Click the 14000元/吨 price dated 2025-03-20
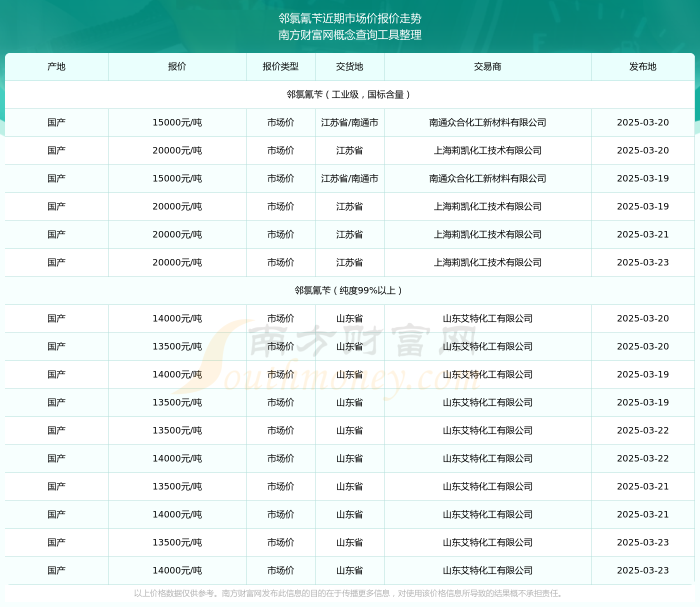The image size is (700, 607). [x=177, y=318]
